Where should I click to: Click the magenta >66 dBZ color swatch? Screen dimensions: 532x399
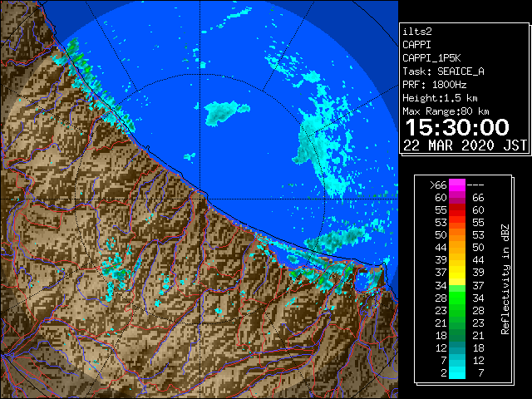click(x=457, y=185)
